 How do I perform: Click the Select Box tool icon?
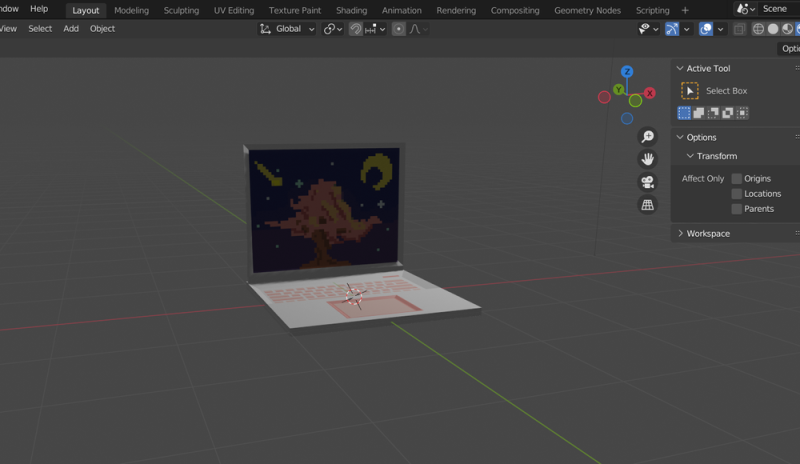pyautogui.click(x=690, y=91)
